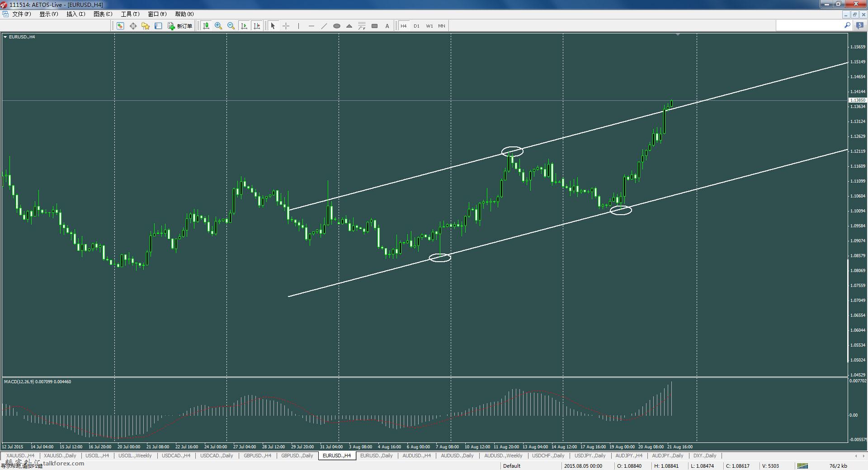The height and width of the screenshot is (470, 868).
Task: Toggle chart shift from right edge
Action: 257,26
